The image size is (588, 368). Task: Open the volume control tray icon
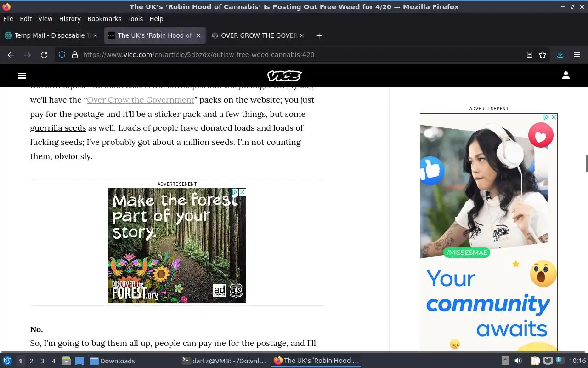click(x=518, y=361)
